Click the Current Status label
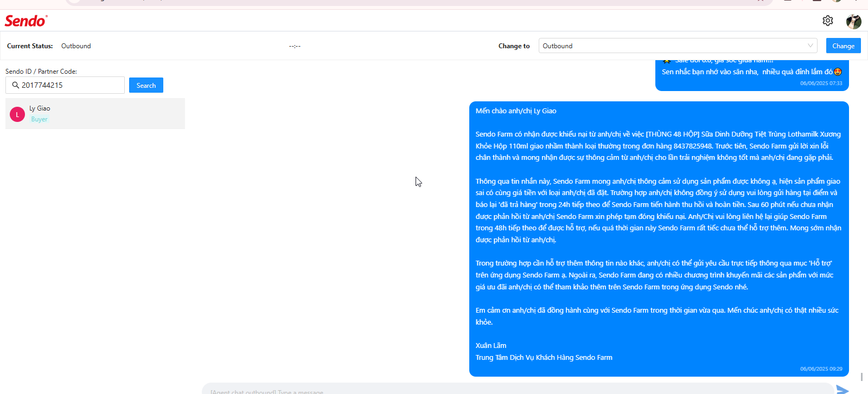The image size is (868, 394). click(x=30, y=46)
